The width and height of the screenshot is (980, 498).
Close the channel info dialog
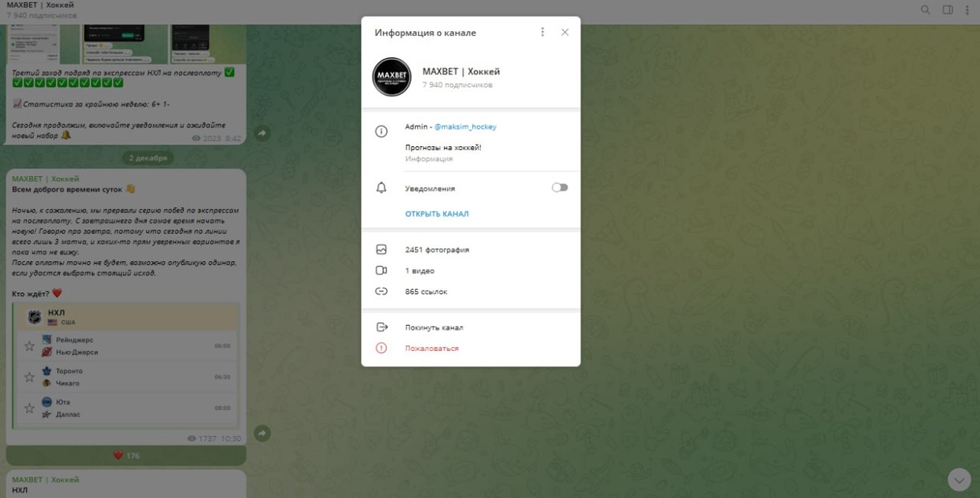pos(564,33)
